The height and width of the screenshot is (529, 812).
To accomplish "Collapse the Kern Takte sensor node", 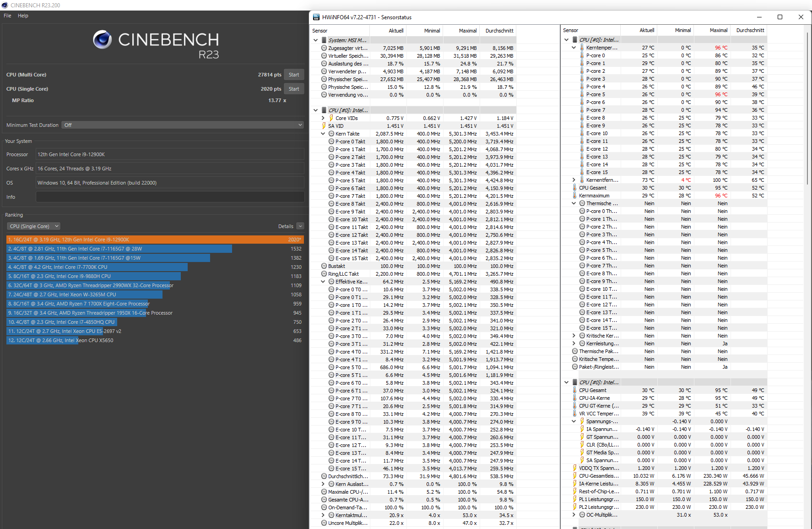I will click(x=323, y=134).
